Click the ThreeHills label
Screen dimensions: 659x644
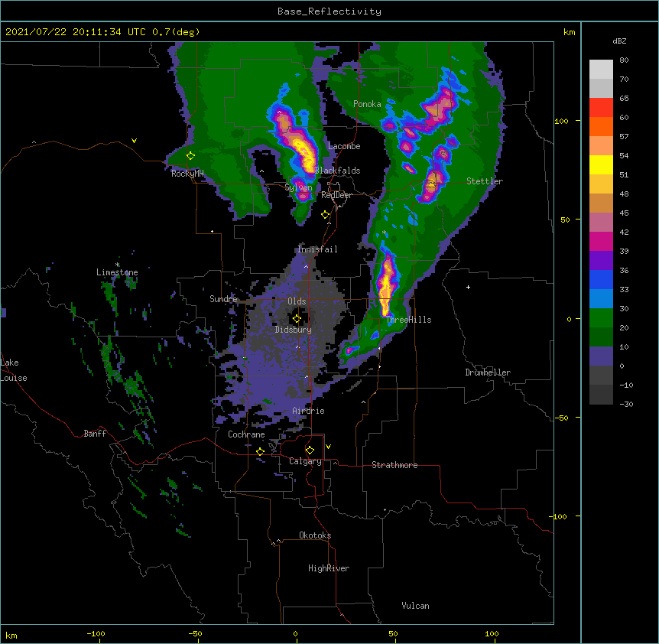tap(409, 320)
